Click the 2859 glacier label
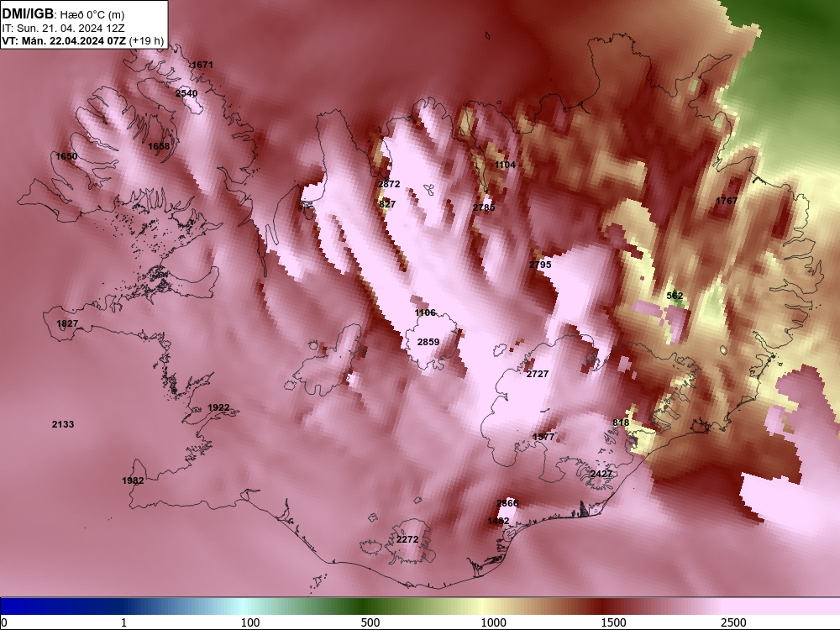This screenshot has width=840, height=630. 428,342
